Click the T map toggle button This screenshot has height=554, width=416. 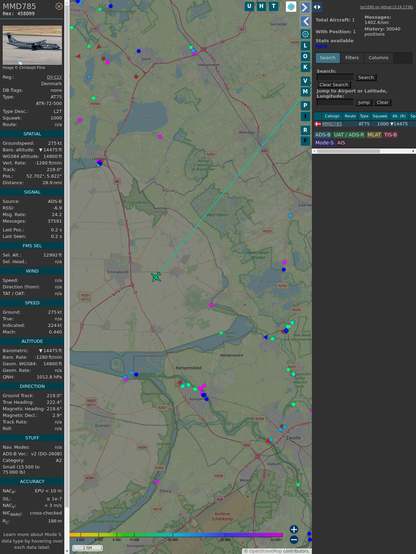point(274,6)
